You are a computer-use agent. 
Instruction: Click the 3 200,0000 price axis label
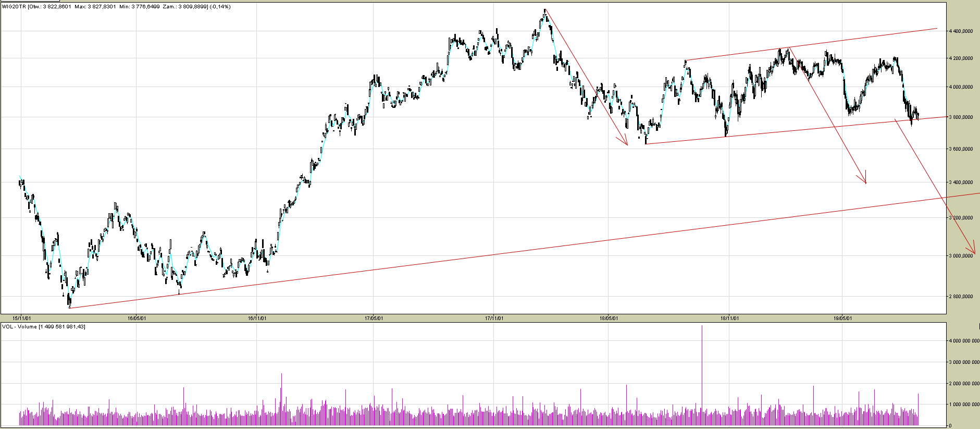(961, 218)
